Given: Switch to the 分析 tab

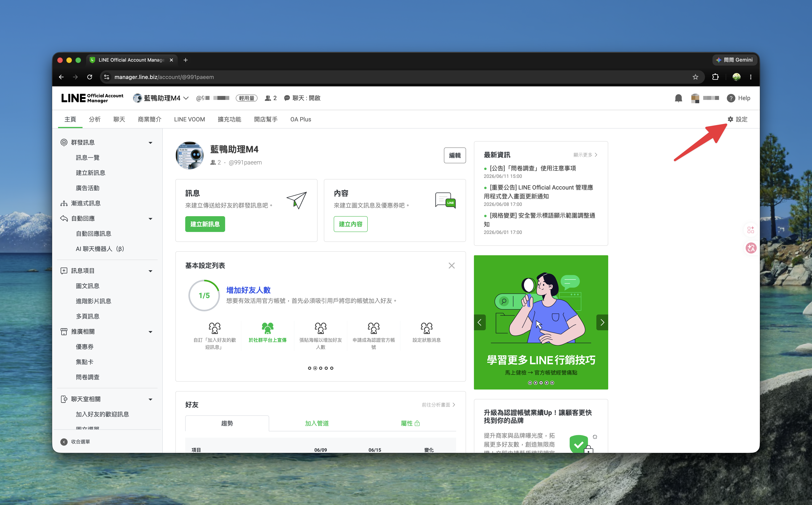Looking at the screenshot, I should click(95, 119).
